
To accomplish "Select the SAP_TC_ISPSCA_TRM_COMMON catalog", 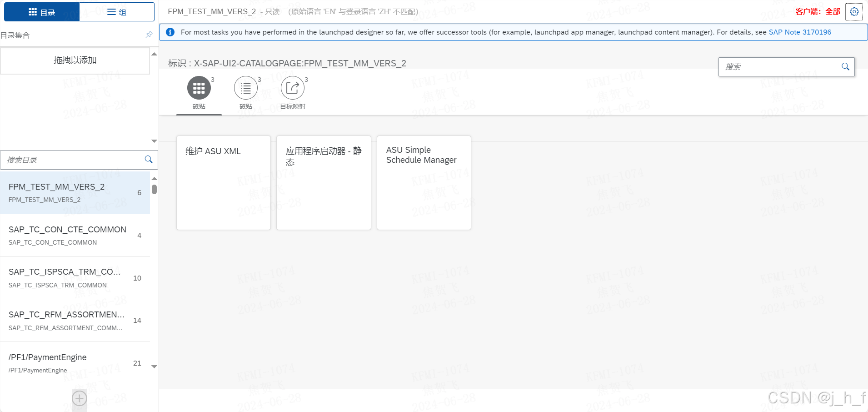I will tap(75, 278).
